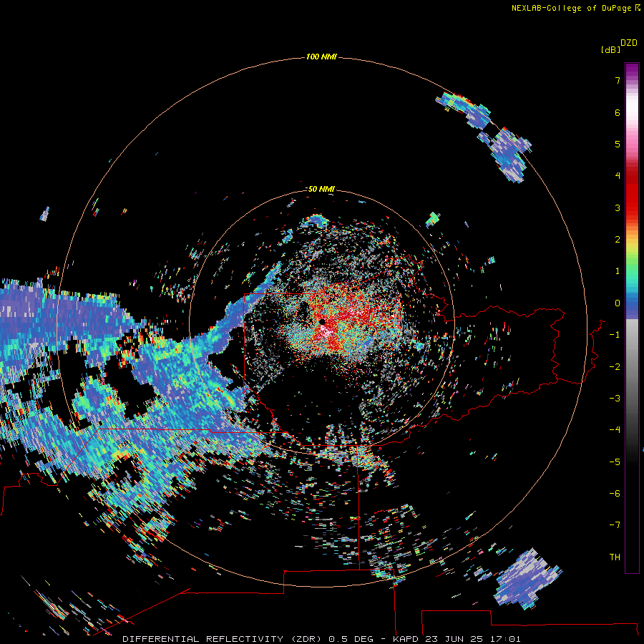
Task: Click the TH threshold label
Action: coord(615,557)
